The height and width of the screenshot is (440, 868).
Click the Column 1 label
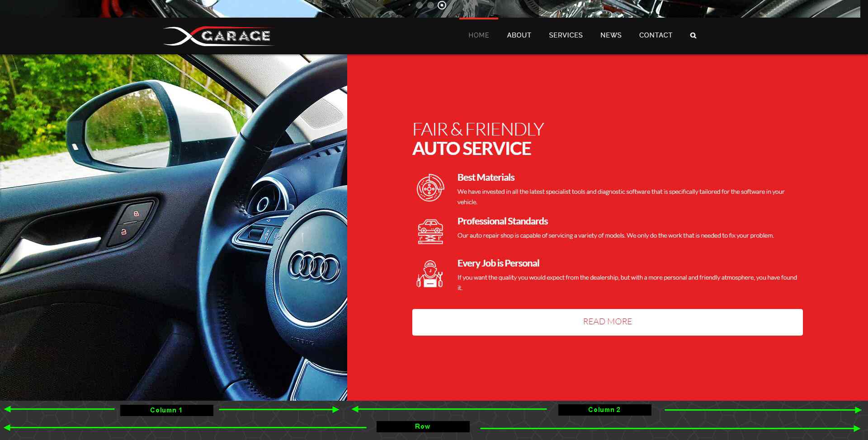point(166,410)
